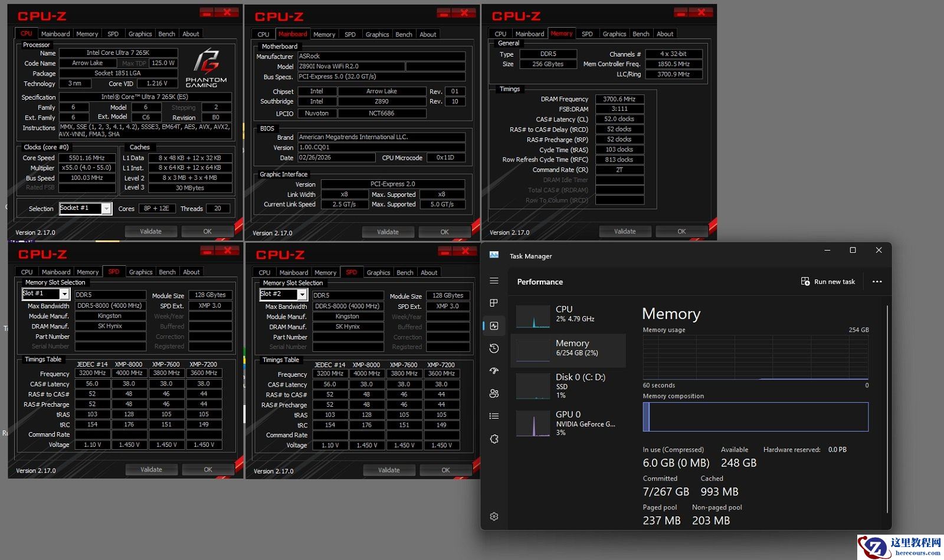
Task: Close the CPU-Z window showing the Memory tab
Action: (701, 12)
